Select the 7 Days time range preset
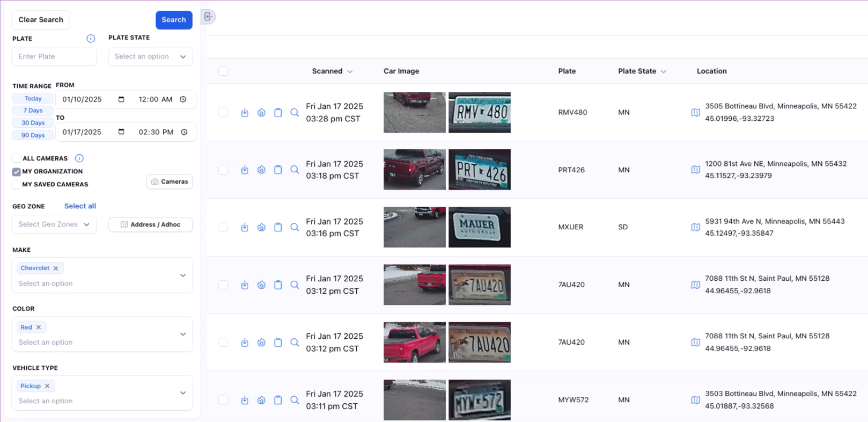The image size is (868, 422). pos(33,111)
